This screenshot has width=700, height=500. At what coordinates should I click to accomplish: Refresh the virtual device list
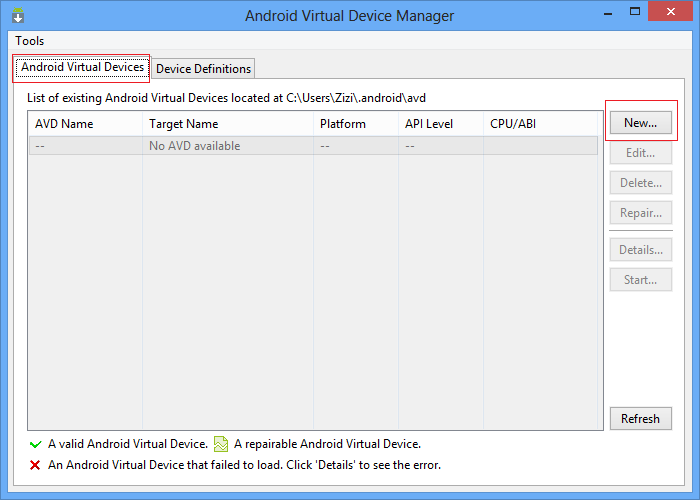pyautogui.click(x=640, y=419)
